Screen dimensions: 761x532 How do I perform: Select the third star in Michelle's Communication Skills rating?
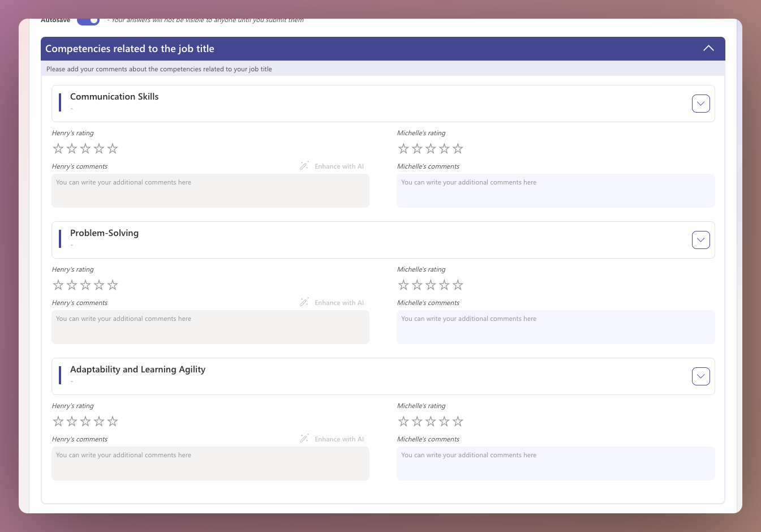coord(431,148)
